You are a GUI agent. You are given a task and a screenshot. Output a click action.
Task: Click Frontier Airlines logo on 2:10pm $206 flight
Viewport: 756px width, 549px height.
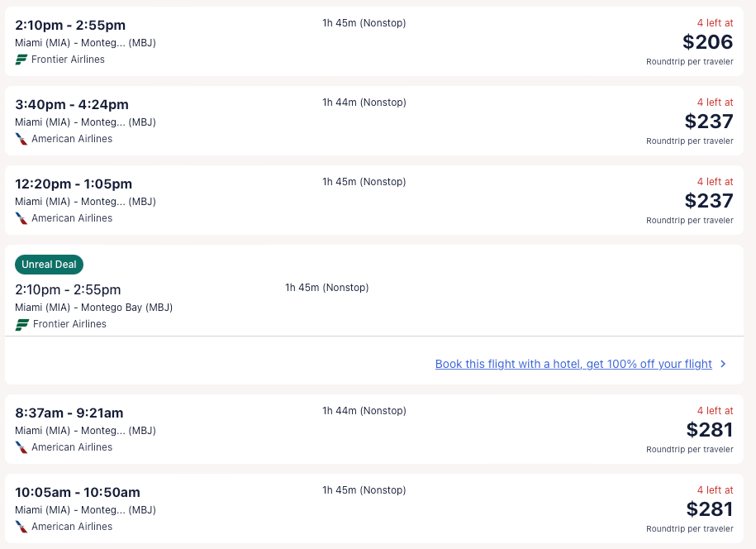click(x=21, y=60)
